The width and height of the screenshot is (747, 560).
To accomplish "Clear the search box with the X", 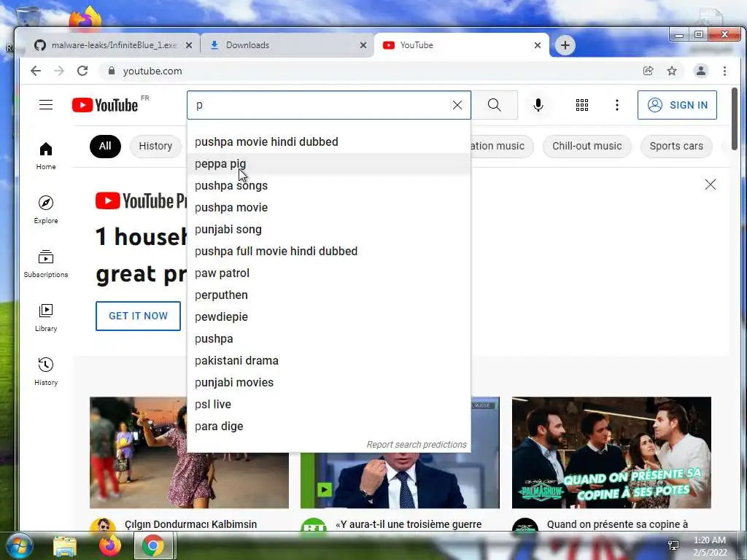I will coord(457,105).
